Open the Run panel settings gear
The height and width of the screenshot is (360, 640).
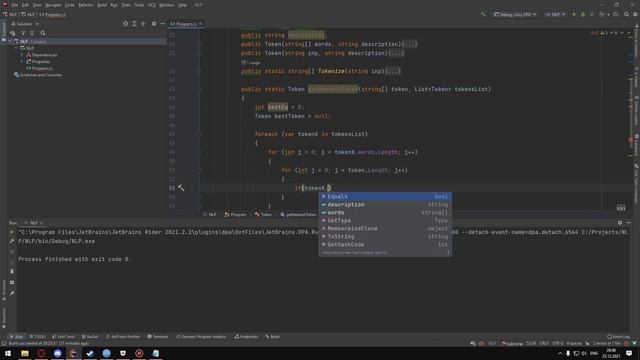[x=620, y=223]
